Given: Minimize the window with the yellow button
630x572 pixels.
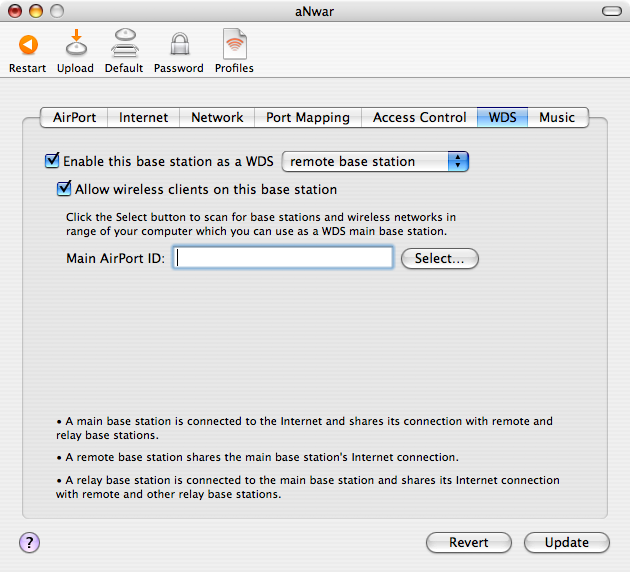Looking at the screenshot, I should [x=36, y=11].
